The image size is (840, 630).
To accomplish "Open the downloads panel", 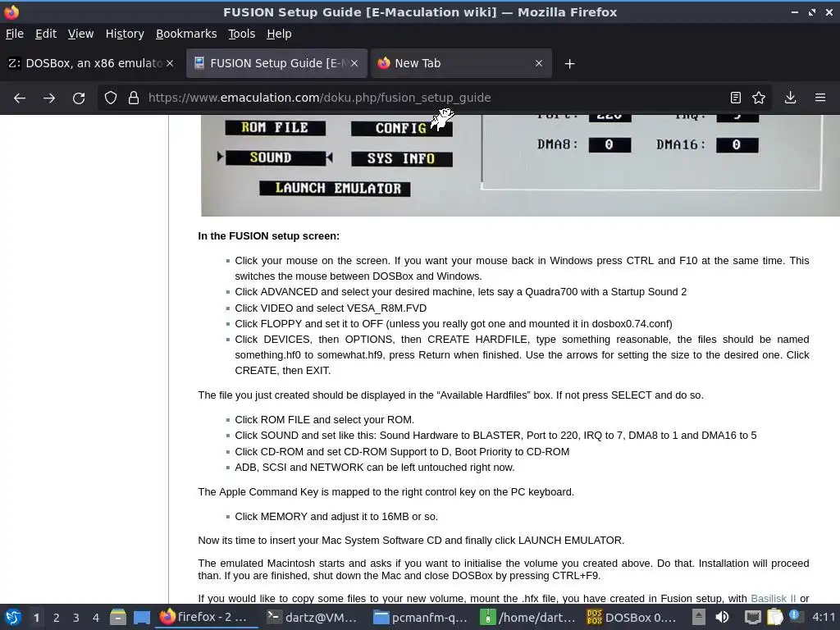I will point(790,98).
